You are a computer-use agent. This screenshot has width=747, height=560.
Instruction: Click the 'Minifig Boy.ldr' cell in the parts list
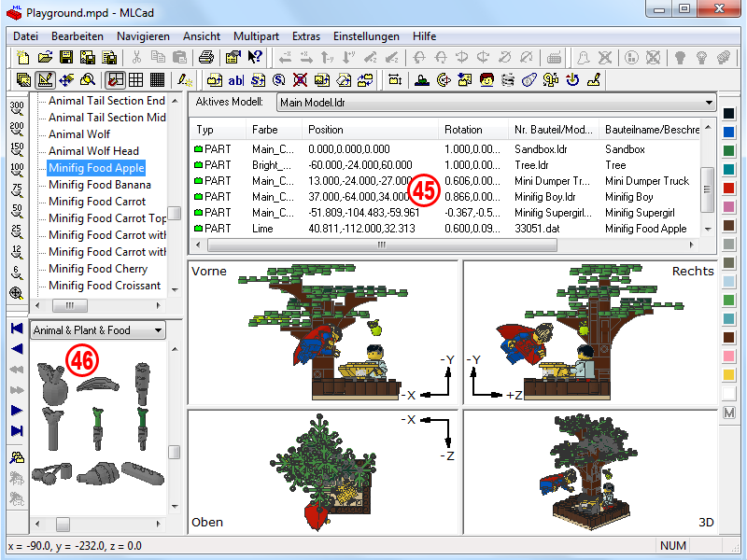(545, 197)
